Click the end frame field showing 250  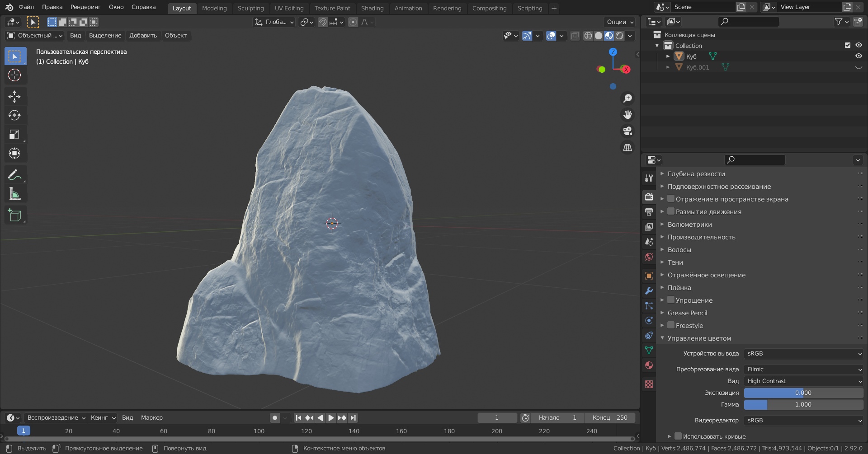610,417
